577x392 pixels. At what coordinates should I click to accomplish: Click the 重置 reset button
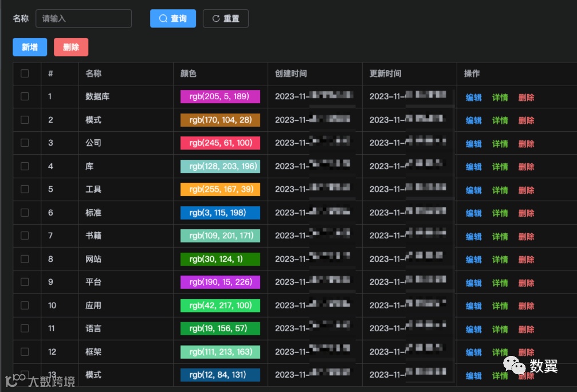tap(226, 18)
